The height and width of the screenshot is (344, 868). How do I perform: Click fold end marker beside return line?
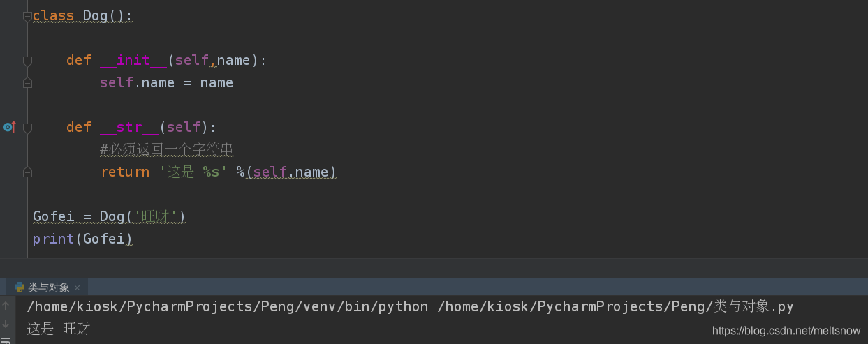(x=27, y=172)
